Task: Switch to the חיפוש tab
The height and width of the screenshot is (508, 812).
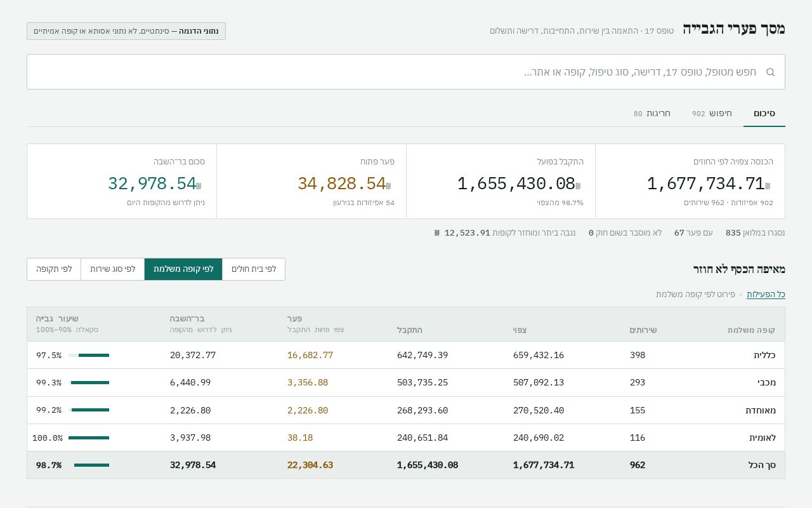Action: click(712, 113)
